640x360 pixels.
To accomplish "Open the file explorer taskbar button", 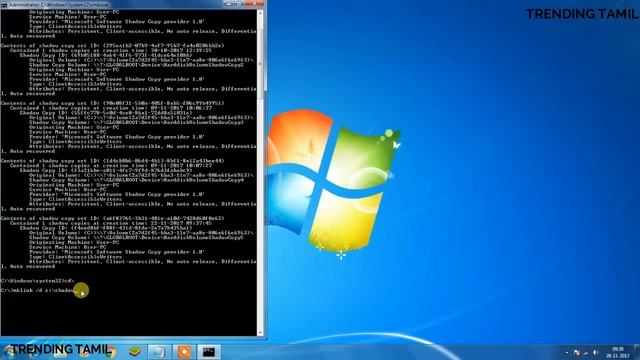I will (159, 351).
